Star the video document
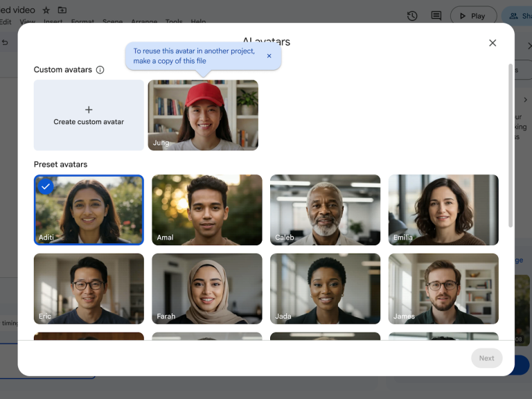The height and width of the screenshot is (399, 532). (x=46, y=10)
